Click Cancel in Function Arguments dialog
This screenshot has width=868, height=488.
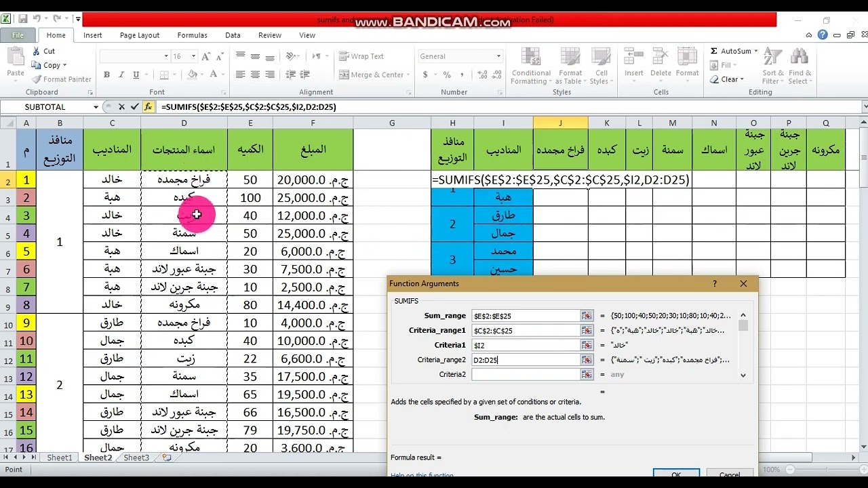(730, 474)
